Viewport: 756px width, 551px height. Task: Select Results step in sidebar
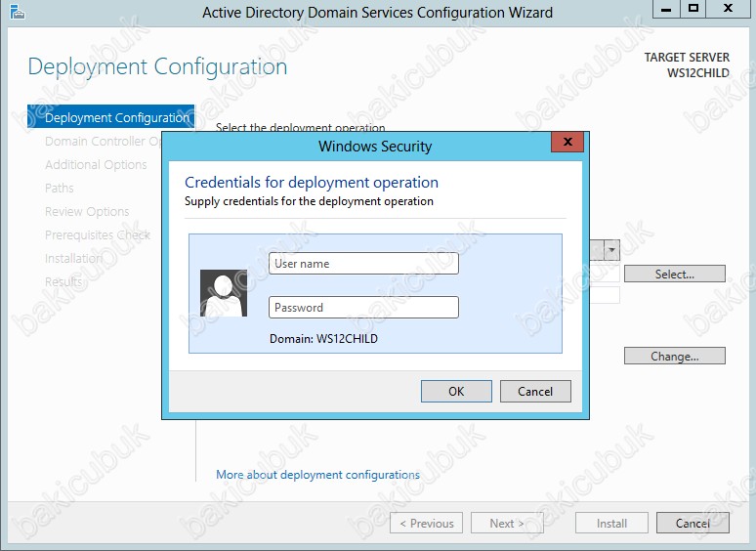63,281
